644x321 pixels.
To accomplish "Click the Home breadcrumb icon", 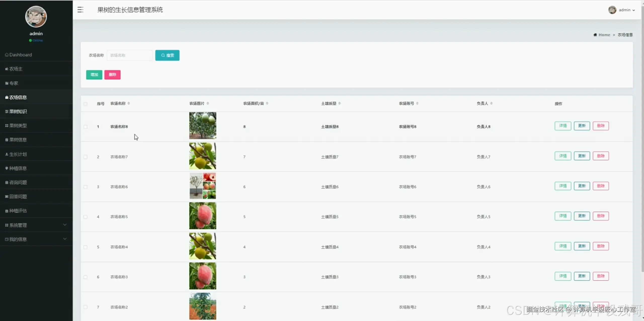I will 595,35.
